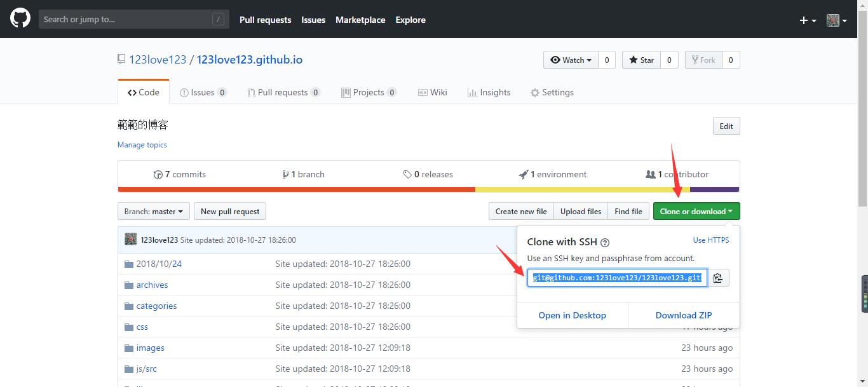Open the 2018/10/24 folder
This screenshot has height=387, width=868.
[159, 264]
